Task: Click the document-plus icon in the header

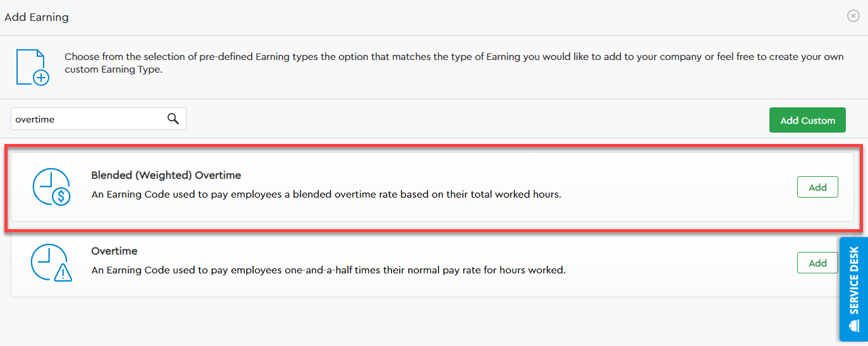Action: (32, 67)
